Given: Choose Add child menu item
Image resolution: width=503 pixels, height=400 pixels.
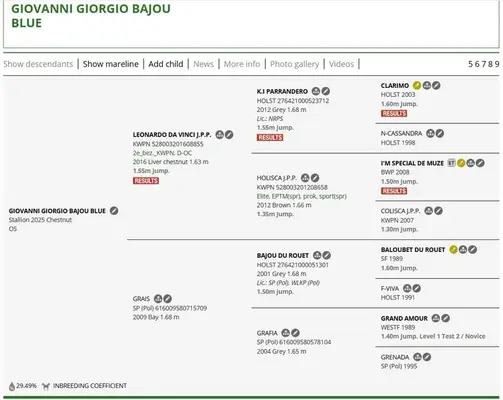Looking at the screenshot, I should coord(166,64).
